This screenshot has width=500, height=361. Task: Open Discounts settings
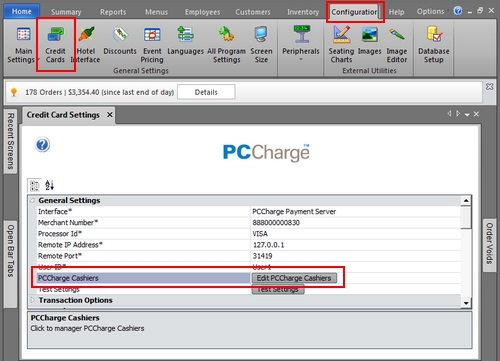coord(120,42)
